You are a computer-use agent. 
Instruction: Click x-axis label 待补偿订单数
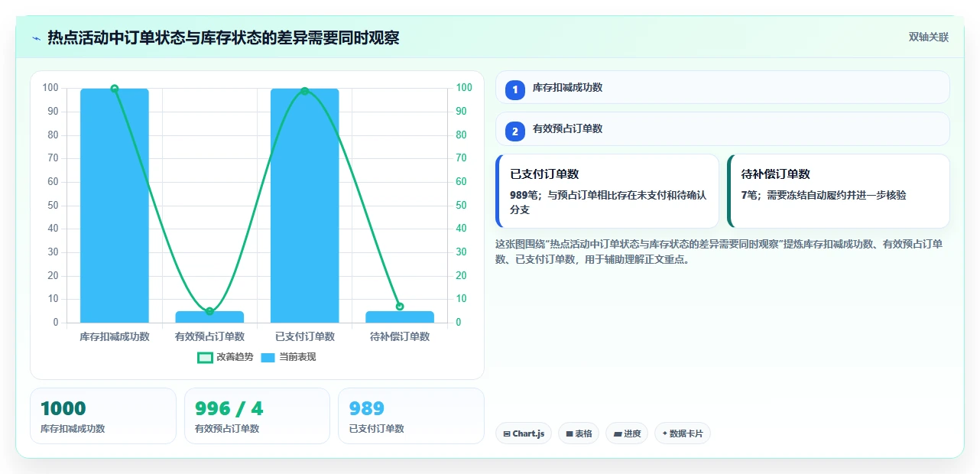(x=400, y=336)
